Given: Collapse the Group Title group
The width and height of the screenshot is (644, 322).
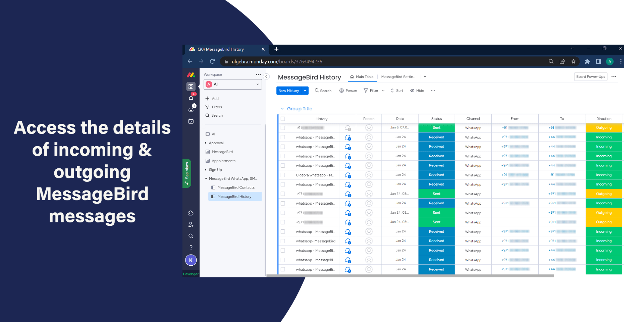Looking at the screenshot, I should [282, 109].
